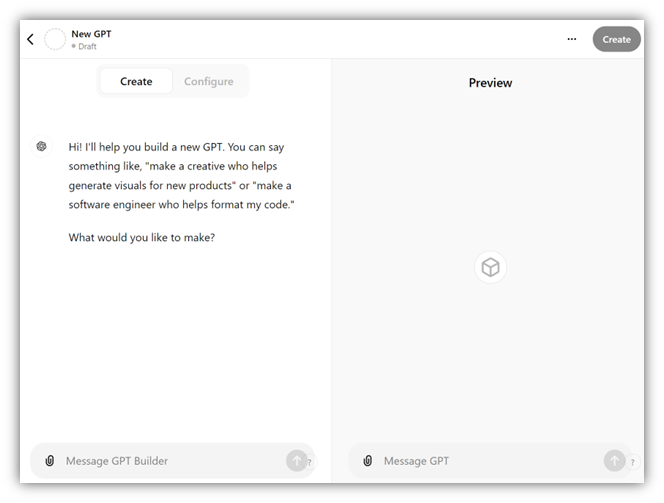The height and width of the screenshot is (503, 664).
Task: Switch to the Configure tab
Action: pyautogui.click(x=209, y=81)
